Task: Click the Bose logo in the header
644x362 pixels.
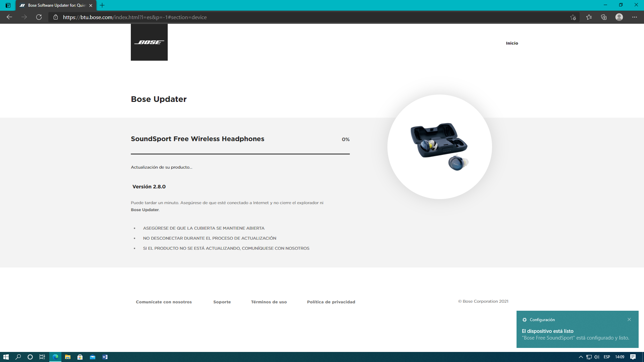Action: coord(149,42)
